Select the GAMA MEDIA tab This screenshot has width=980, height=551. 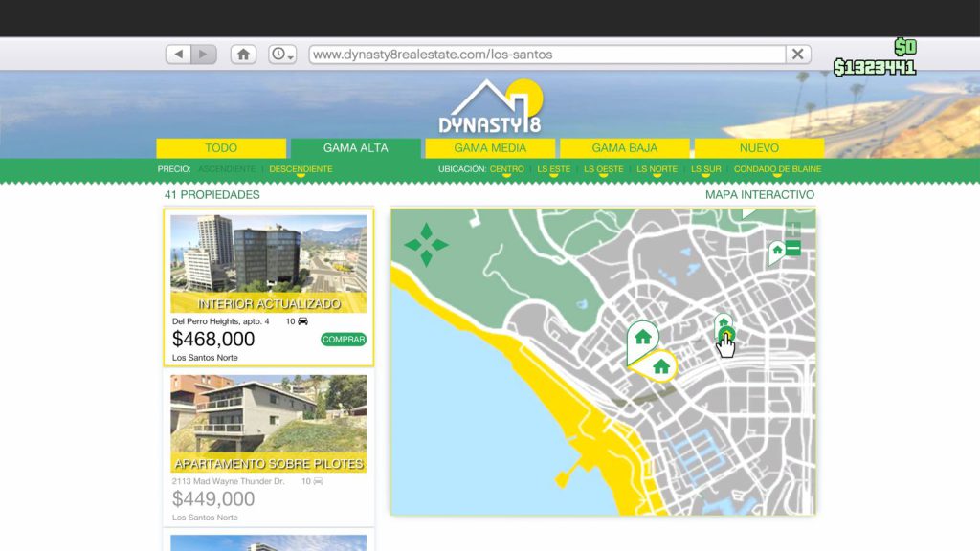(490, 148)
